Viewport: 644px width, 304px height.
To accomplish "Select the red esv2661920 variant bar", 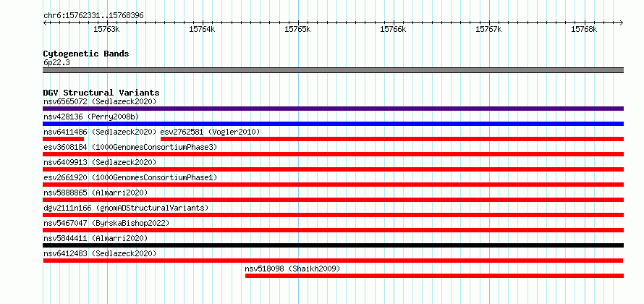I will pyautogui.click(x=333, y=185).
